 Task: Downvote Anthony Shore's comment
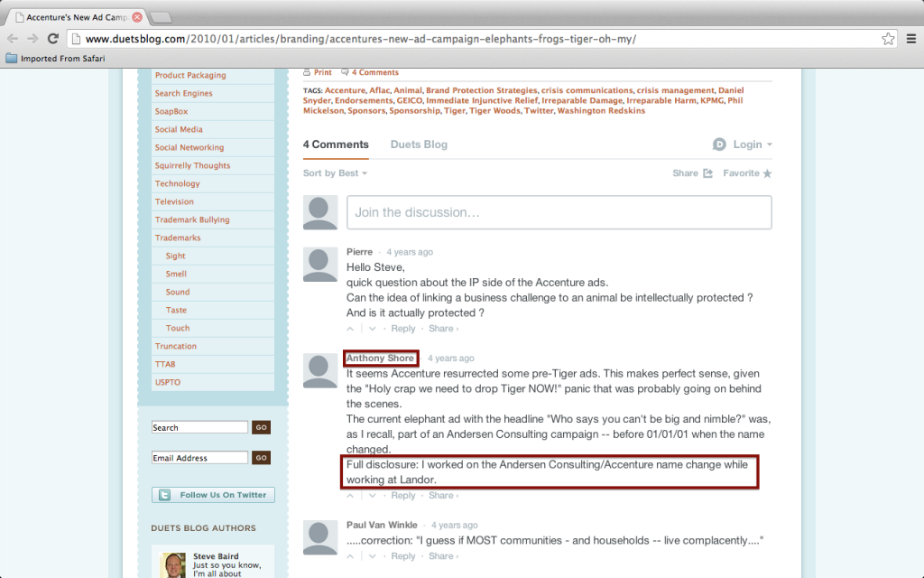(x=373, y=496)
